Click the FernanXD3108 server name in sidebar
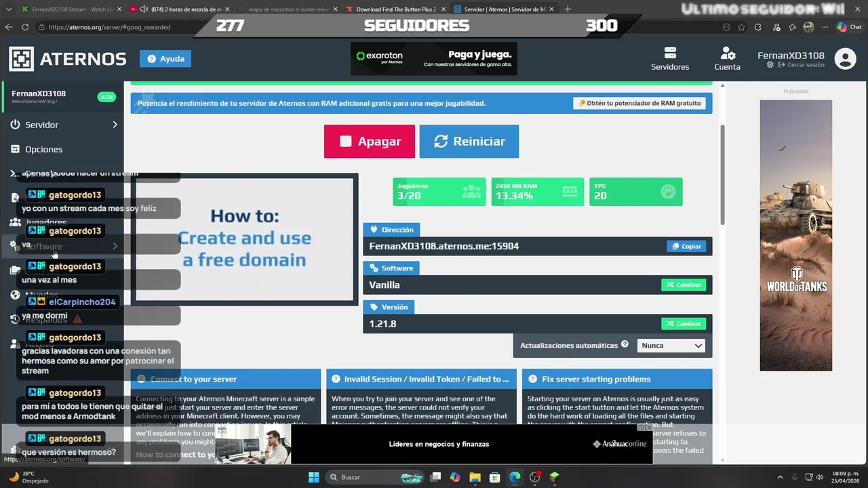The height and width of the screenshot is (488, 868). [39, 94]
